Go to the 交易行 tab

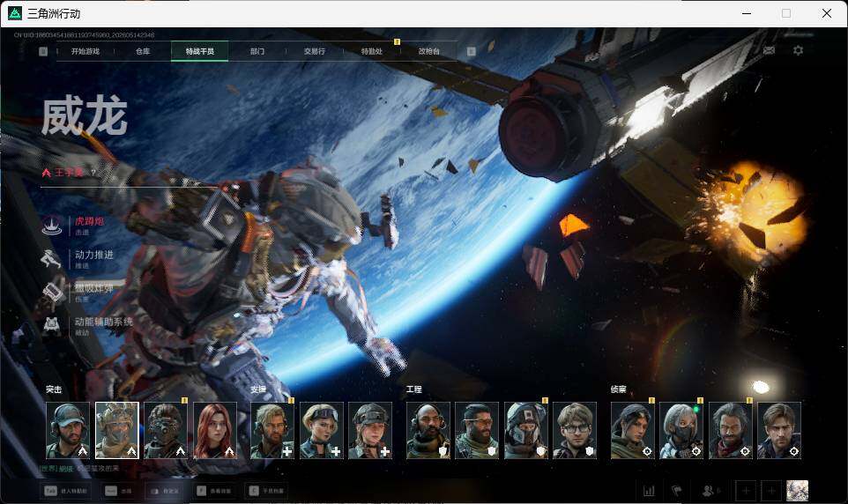pyautogui.click(x=314, y=51)
